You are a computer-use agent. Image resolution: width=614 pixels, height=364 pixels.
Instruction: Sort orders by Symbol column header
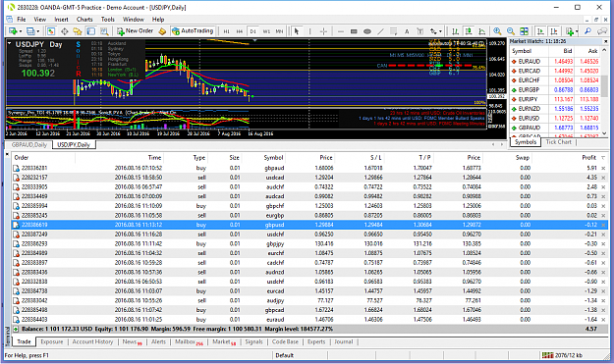[273, 158]
